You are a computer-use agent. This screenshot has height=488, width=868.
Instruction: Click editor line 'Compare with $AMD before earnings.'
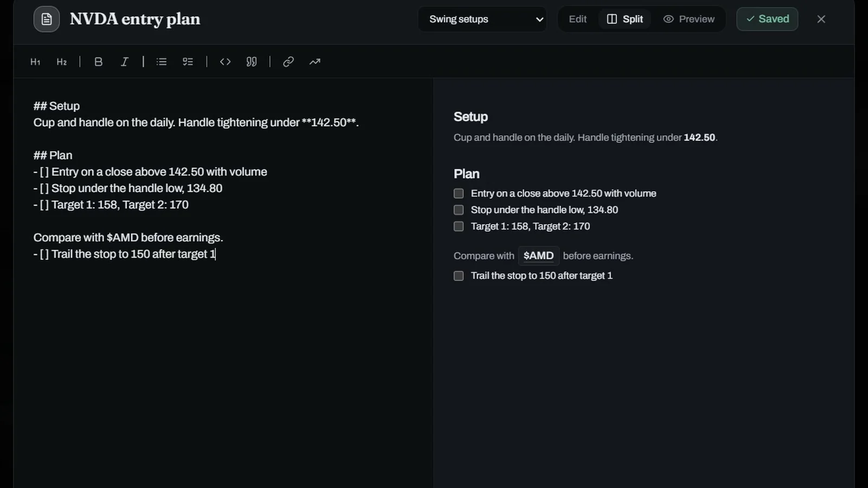[128, 237]
